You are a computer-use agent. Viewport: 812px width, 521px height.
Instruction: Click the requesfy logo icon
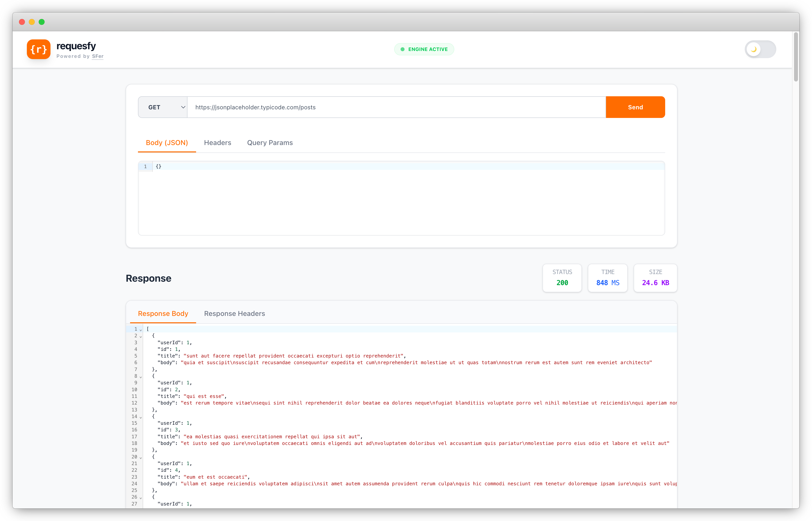(39, 49)
